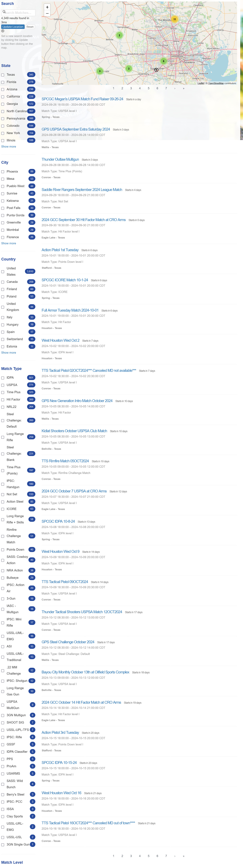Click the search magnifier icon
The width and height of the screenshot is (243, 868).
[x=4, y=12]
